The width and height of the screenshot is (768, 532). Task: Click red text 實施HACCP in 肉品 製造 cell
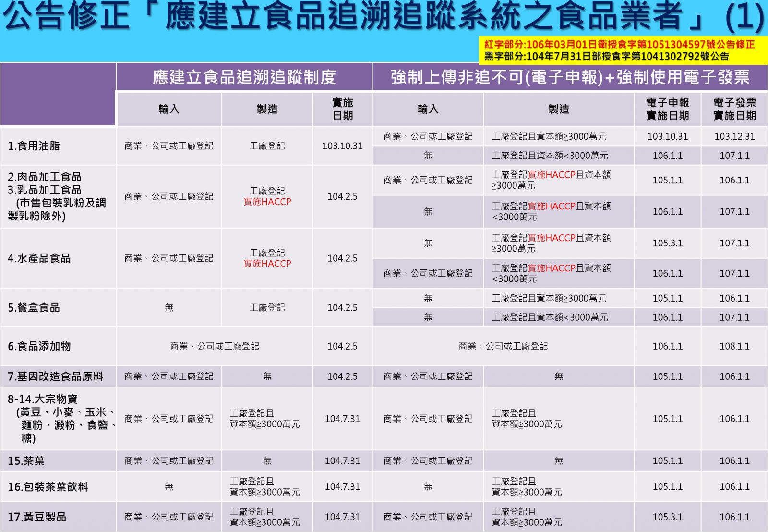point(267,202)
